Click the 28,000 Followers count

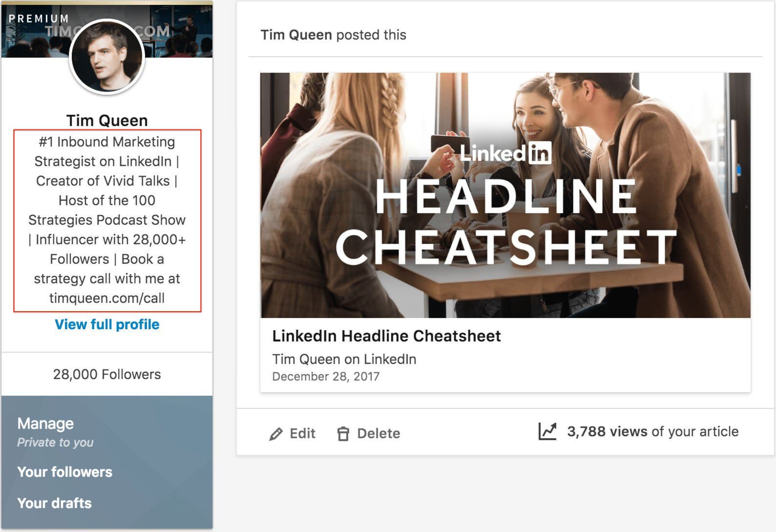point(107,374)
